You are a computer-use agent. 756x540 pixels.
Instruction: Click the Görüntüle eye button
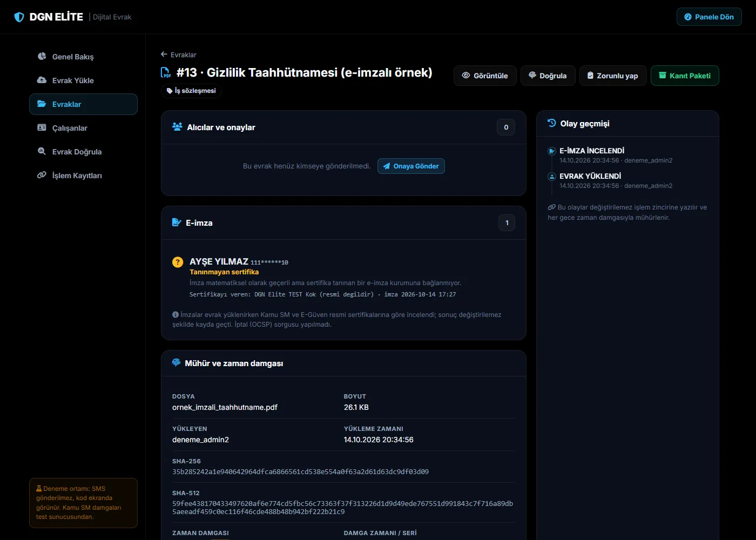click(485, 76)
